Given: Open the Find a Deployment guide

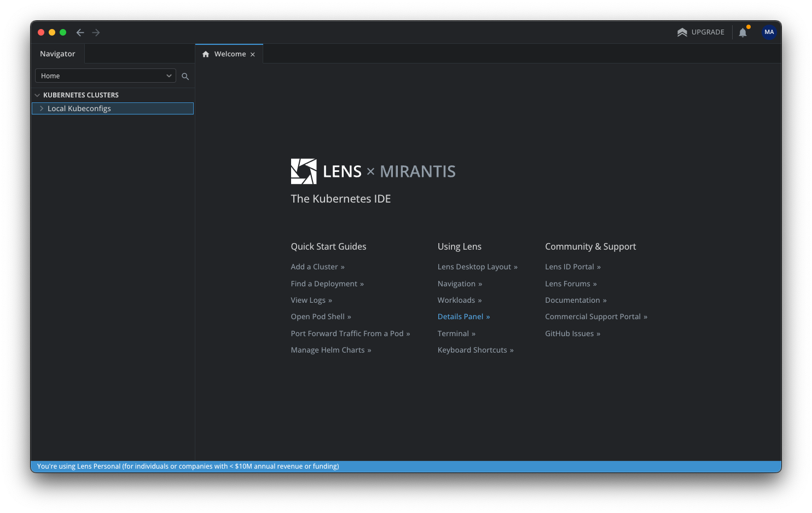Looking at the screenshot, I should point(327,284).
